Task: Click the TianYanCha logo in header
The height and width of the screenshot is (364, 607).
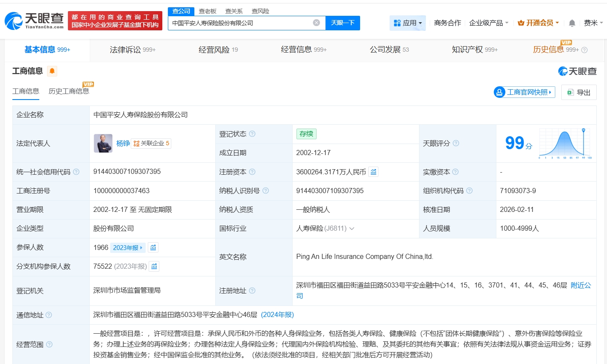Action: click(x=34, y=21)
